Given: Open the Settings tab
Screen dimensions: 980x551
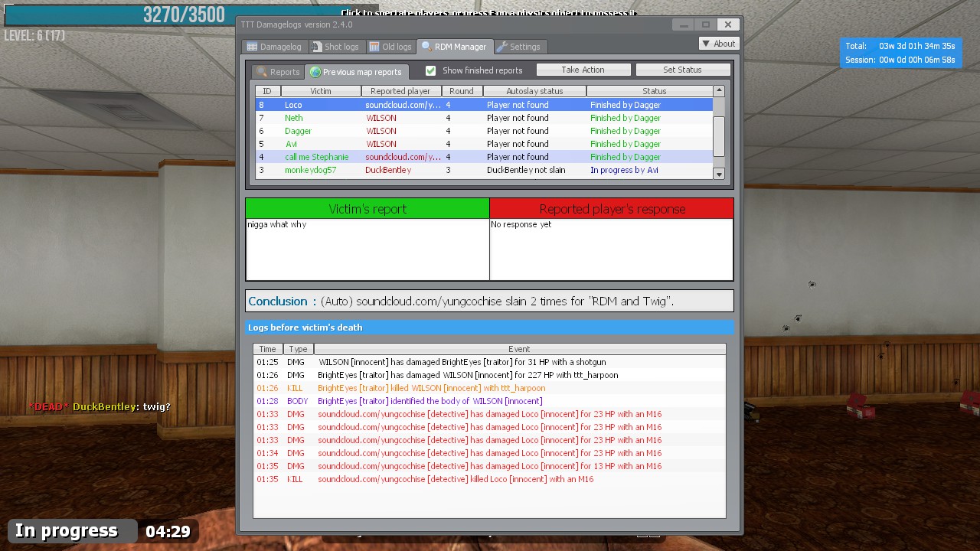Looking at the screenshot, I should 519,47.
